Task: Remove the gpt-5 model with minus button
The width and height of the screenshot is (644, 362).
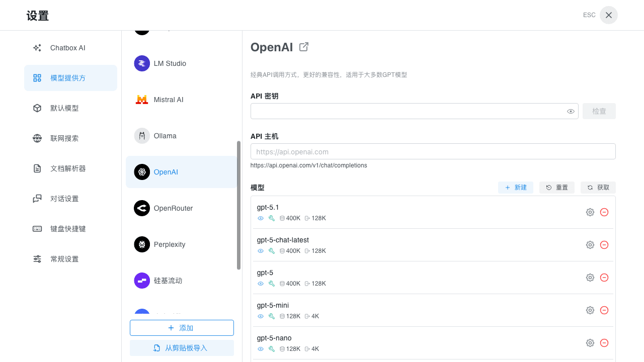Action: point(604,278)
